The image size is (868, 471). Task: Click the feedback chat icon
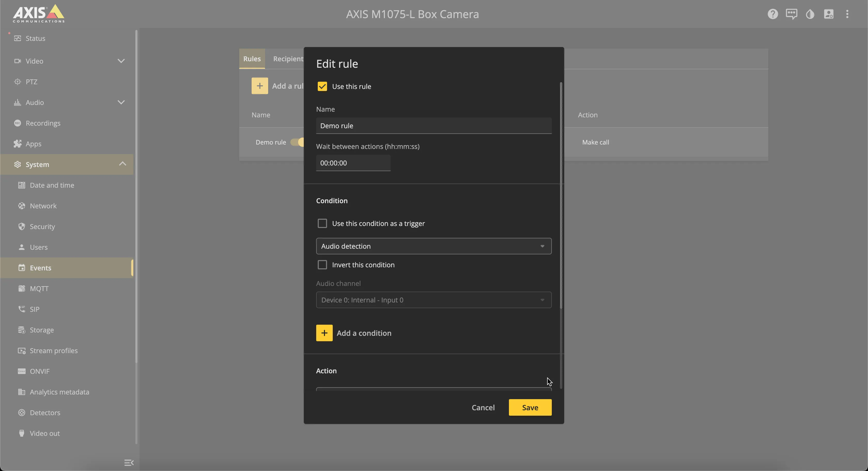(791, 14)
